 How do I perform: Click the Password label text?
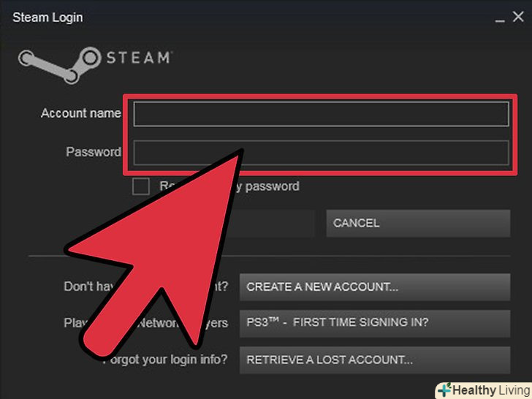(x=94, y=152)
